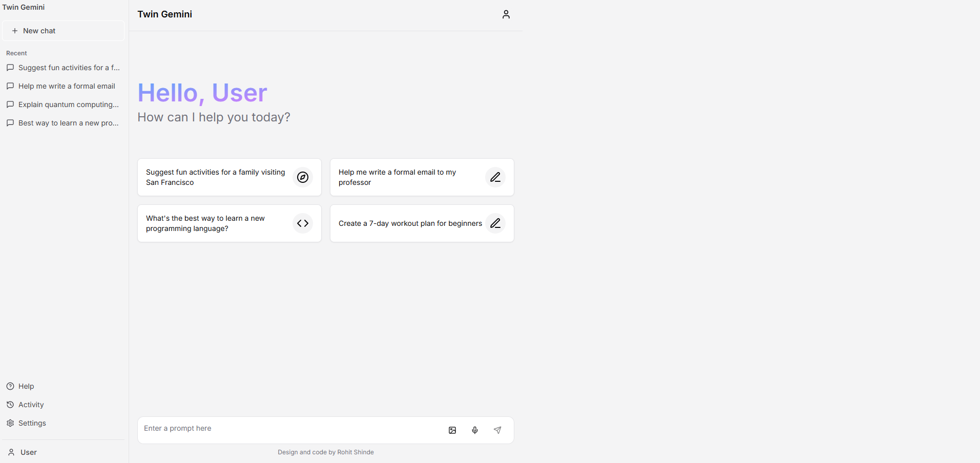Open the account profile icon at the top right
The width and height of the screenshot is (980, 463).
(506, 14)
